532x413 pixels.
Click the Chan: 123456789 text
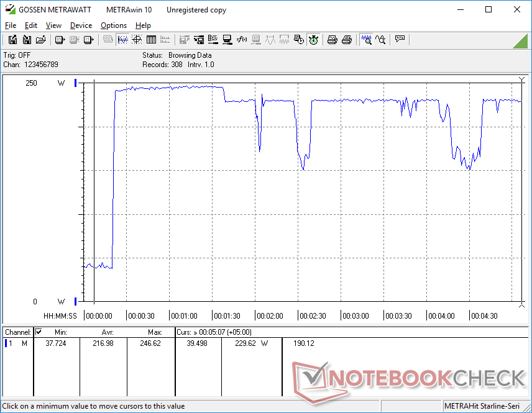tap(30, 65)
